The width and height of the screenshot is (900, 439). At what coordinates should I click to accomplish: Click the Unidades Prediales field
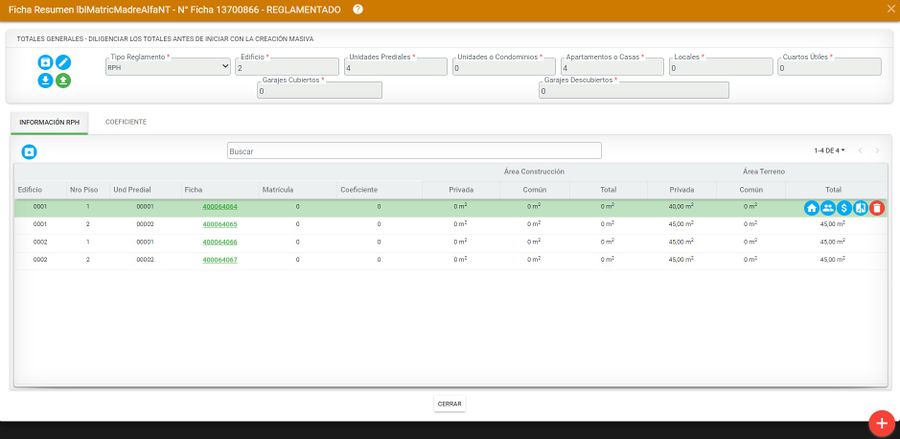(395, 67)
